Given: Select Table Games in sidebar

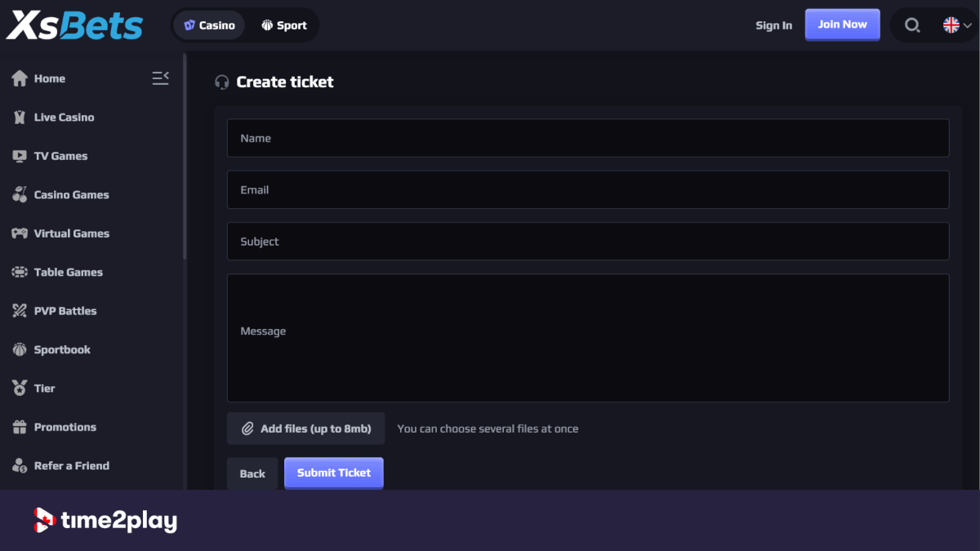Looking at the screenshot, I should coord(68,272).
